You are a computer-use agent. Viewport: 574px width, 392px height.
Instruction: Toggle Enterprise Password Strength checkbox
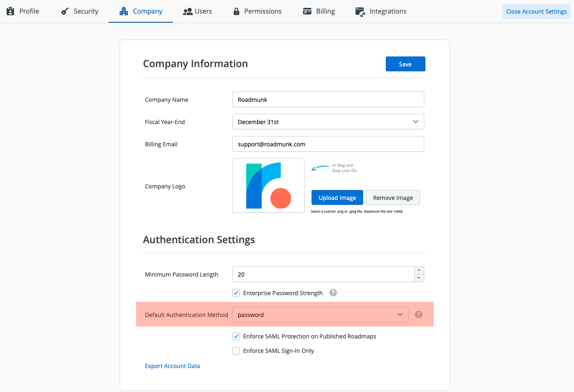click(236, 293)
